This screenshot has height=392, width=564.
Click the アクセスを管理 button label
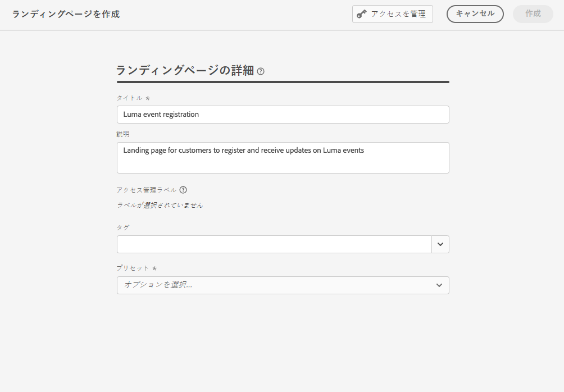point(398,14)
